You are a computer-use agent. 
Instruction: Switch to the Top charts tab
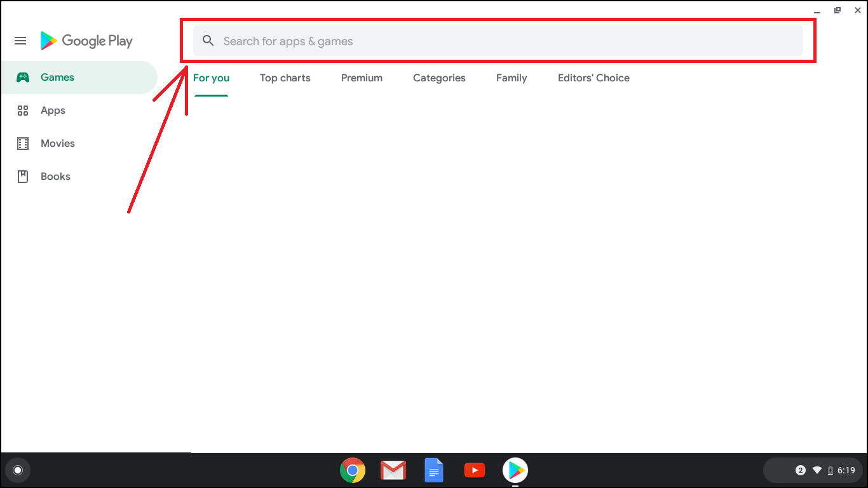click(285, 78)
